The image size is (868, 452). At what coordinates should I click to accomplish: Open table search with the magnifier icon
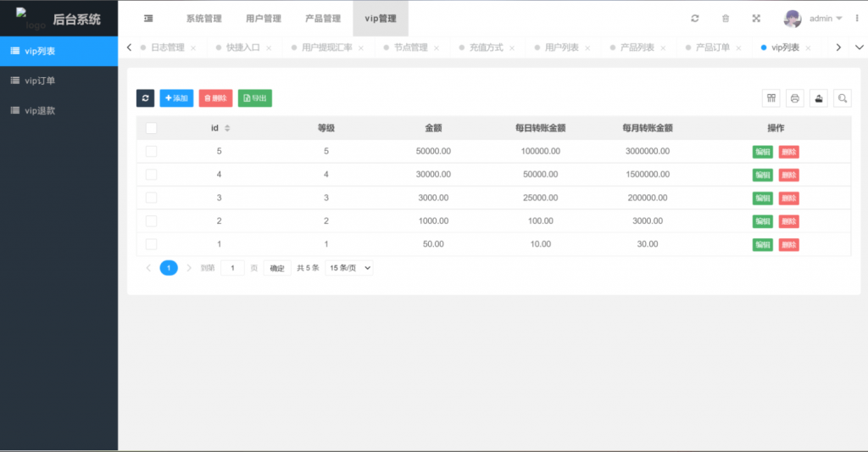(x=843, y=98)
